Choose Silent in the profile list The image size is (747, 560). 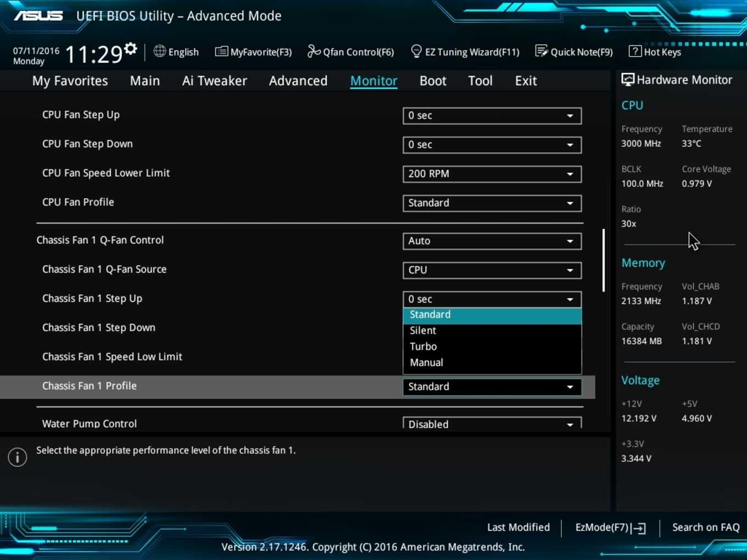pyautogui.click(x=492, y=331)
